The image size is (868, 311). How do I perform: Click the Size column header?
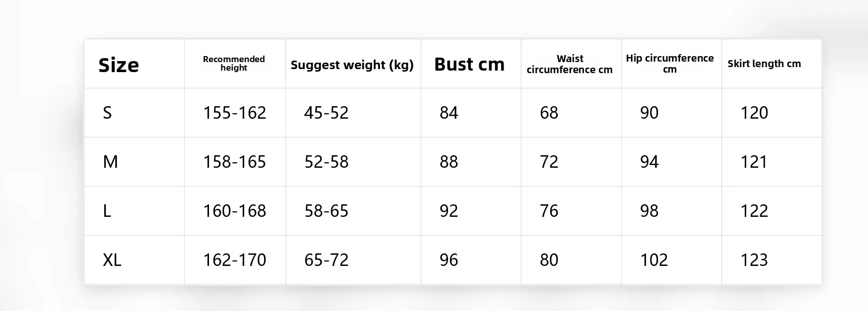(119, 65)
